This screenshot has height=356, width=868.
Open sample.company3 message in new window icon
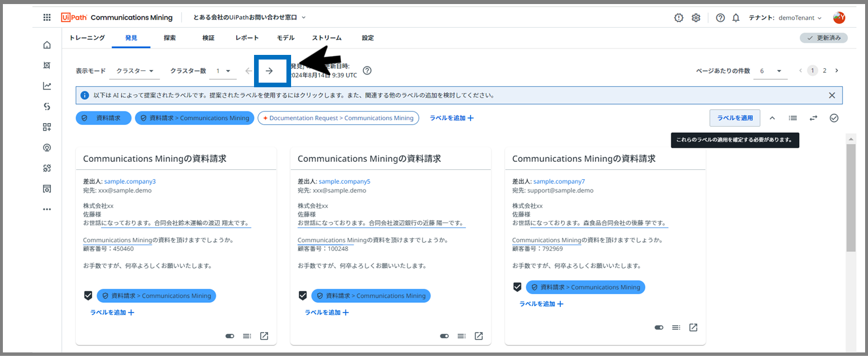point(264,336)
